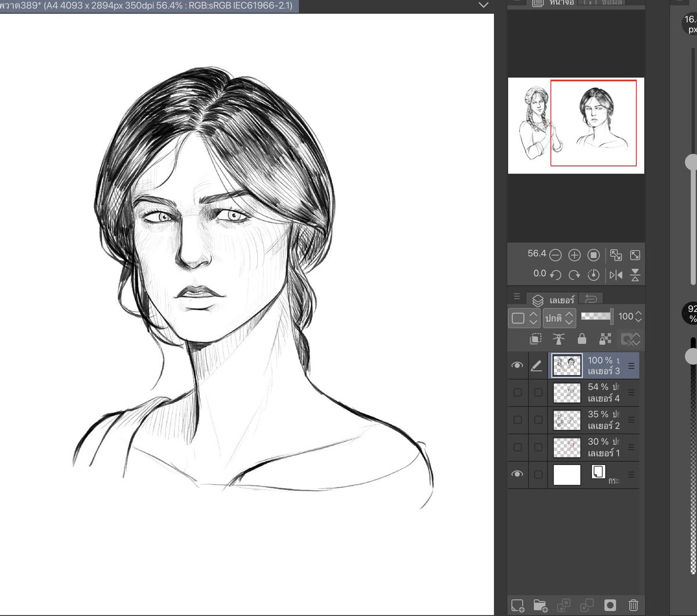Adjust layer opacity with the 100 stepper
Viewport: 697px width, 616px height.
[x=638, y=317]
